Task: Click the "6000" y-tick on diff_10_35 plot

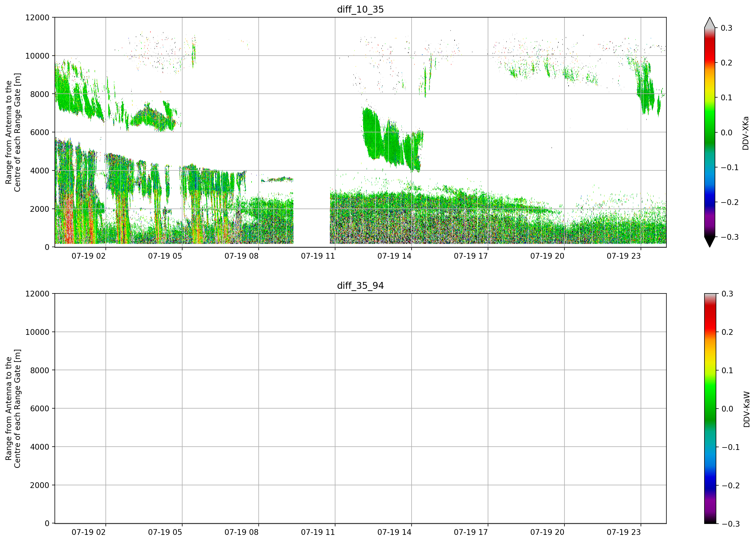Action: pos(40,132)
